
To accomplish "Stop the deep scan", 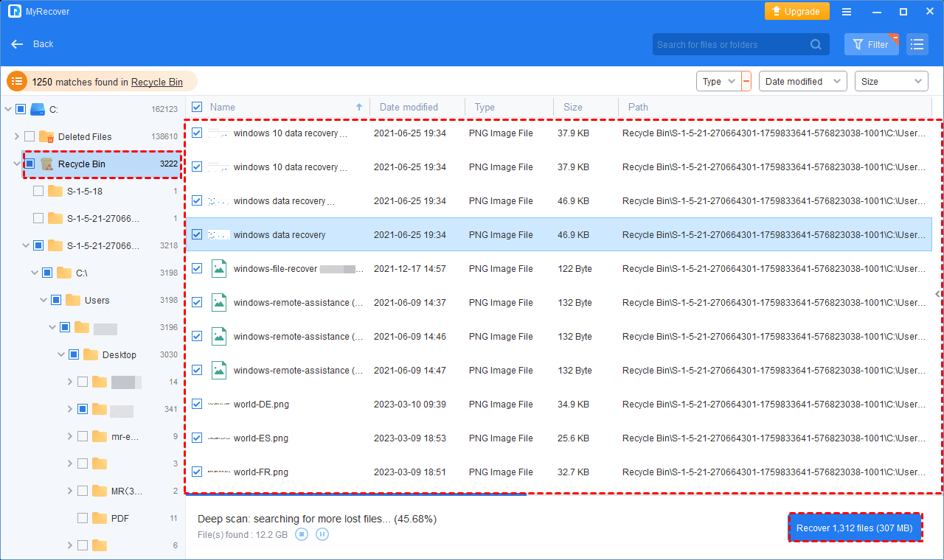I will (302, 534).
